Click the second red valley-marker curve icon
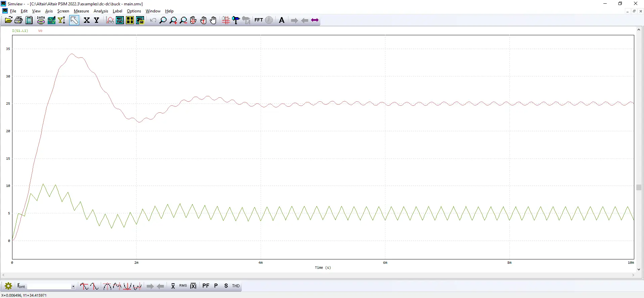Screen dimensions: 644x298 95,286
